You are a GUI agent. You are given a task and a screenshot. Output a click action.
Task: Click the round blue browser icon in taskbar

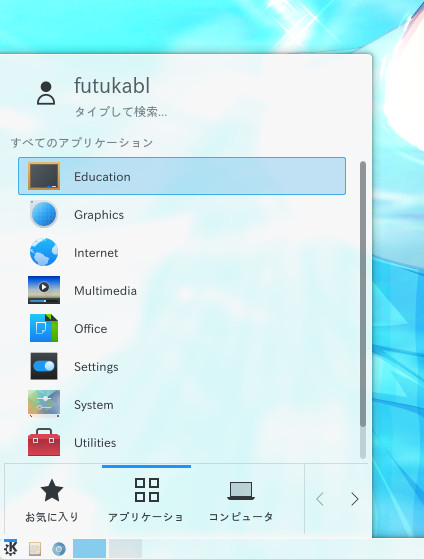(59, 549)
